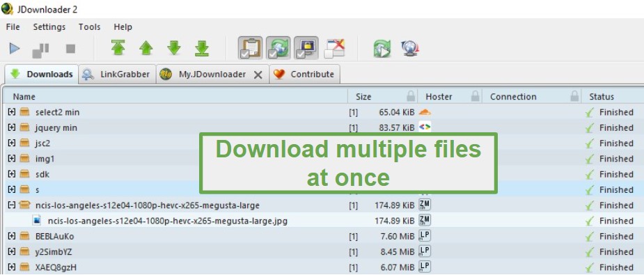Click the jpg file image icon
This screenshot has height=275, width=644.
tap(38, 221)
